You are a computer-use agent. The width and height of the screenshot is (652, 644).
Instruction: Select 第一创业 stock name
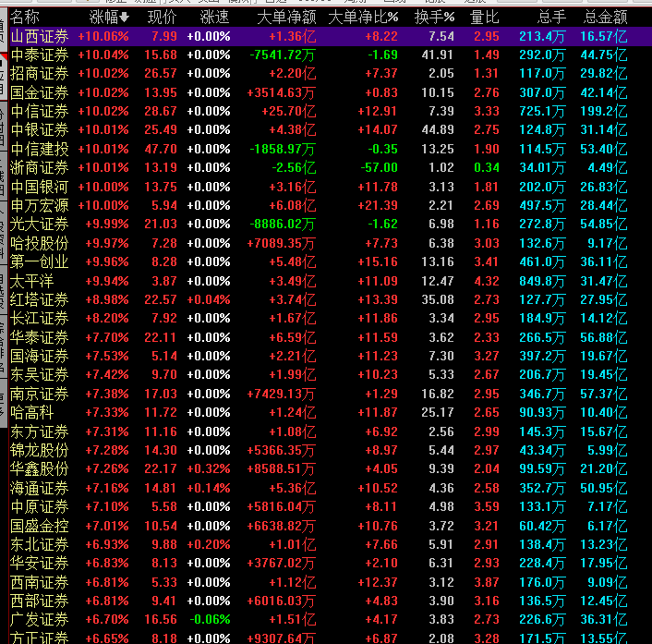40,262
